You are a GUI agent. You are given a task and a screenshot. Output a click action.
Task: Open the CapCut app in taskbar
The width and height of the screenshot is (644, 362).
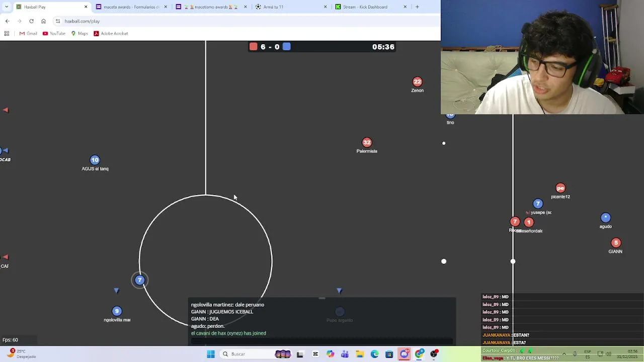(x=315, y=354)
